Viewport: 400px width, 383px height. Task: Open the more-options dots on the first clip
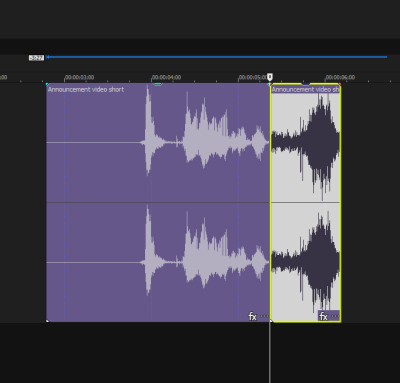tap(264, 316)
